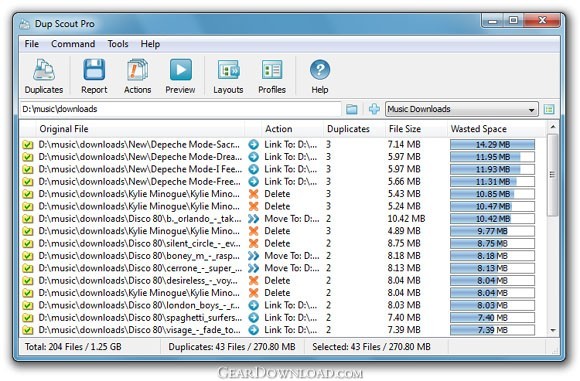This screenshot has height=381, width=580.
Task: Uncheck the silent_circle file checkbox
Action: 28,243
